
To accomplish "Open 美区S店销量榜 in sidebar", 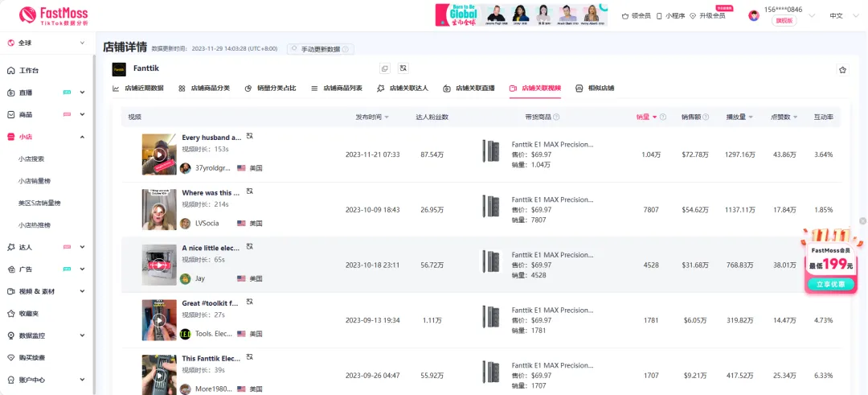I will [39, 204].
